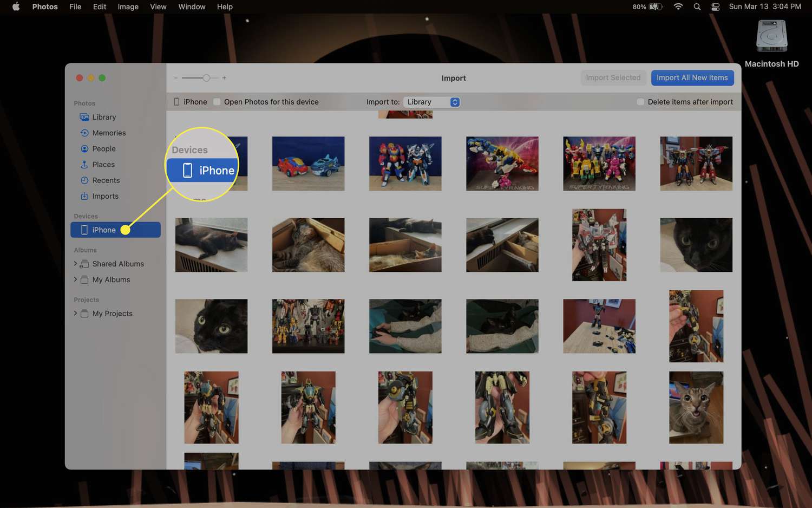The width and height of the screenshot is (812, 508).
Task: Expand the My Albums group
Action: 75,279
